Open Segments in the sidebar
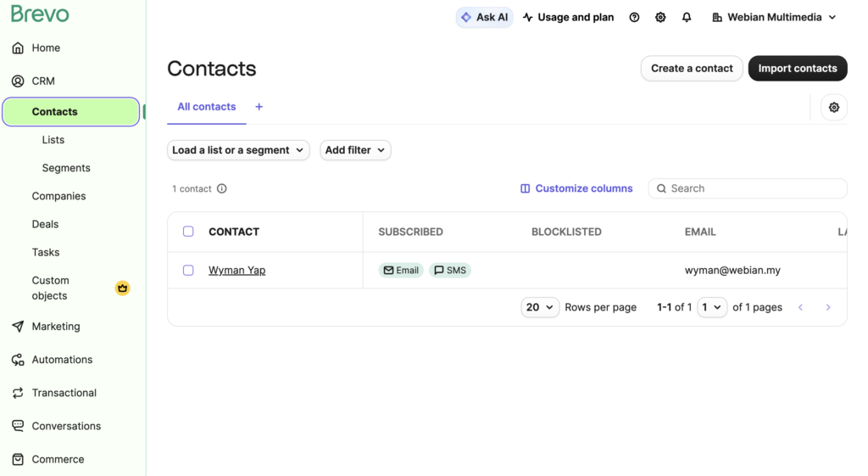Image resolution: width=868 pixels, height=476 pixels. click(x=66, y=168)
